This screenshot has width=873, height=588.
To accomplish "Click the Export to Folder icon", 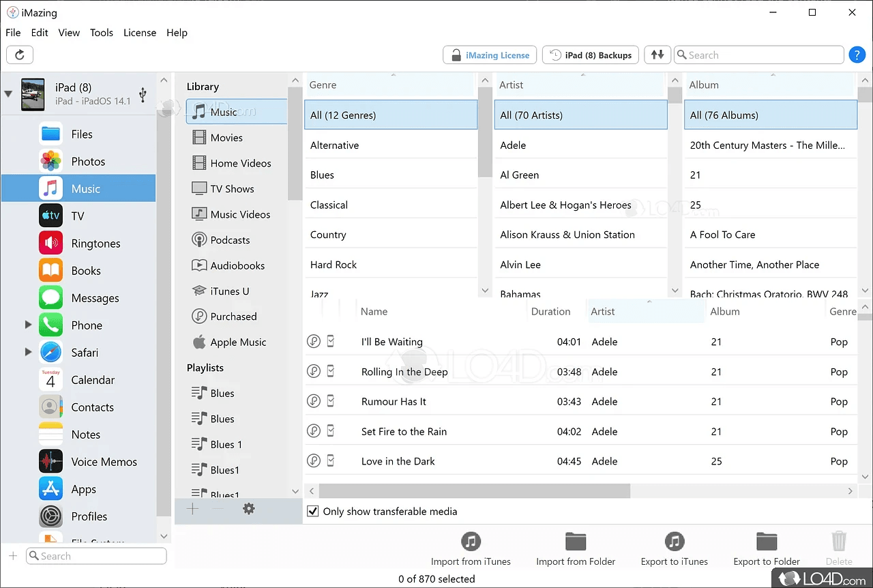I will pyautogui.click(x=767, y=542).
